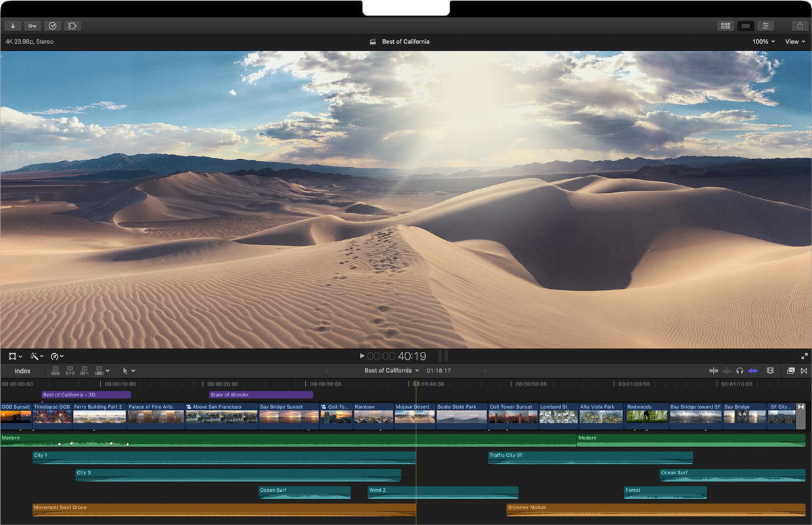Image resolution: width=812 pixels, height=525 pixels.
Task: Expand the viewer to fullscreen
Action: pos(805,356)
